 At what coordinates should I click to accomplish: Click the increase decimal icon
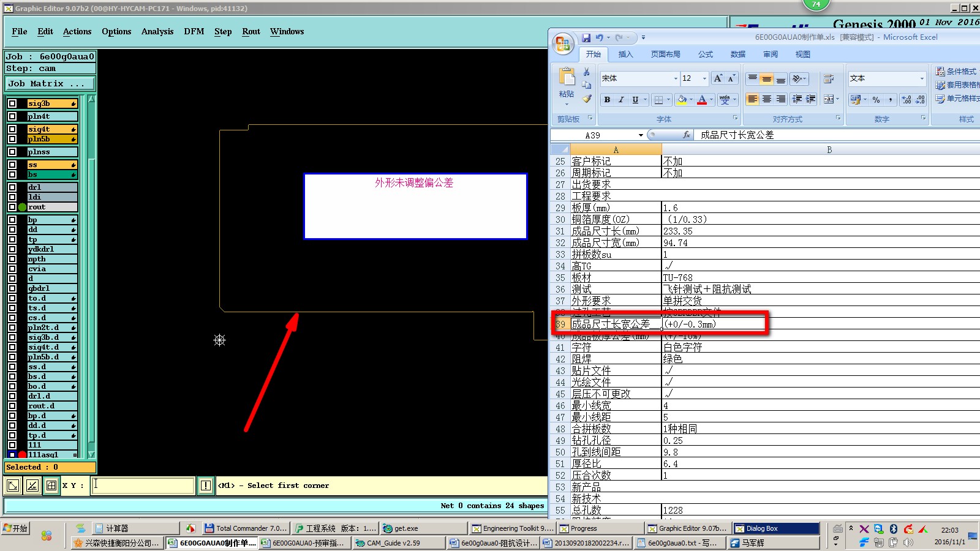(907, 99)
